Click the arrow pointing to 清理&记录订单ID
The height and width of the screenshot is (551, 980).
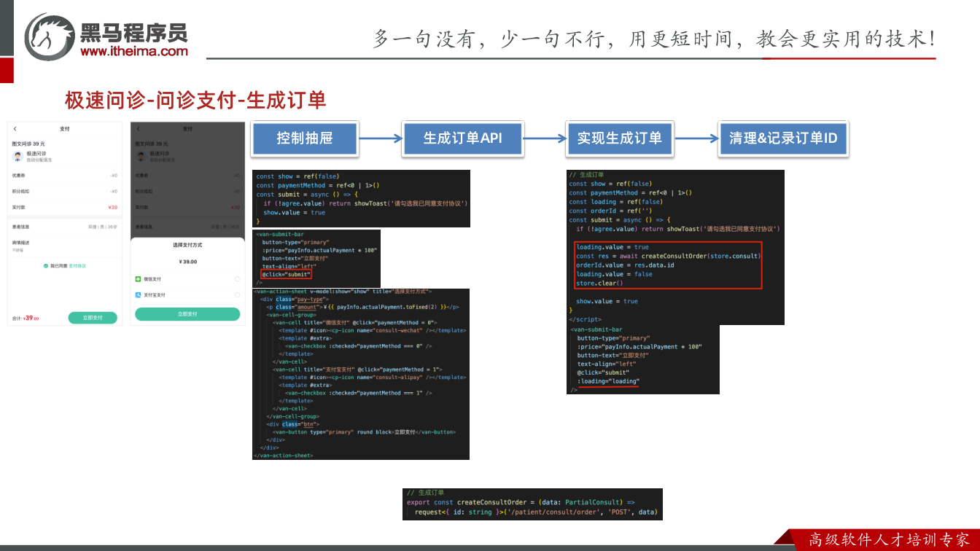click(x=696, y=138)
